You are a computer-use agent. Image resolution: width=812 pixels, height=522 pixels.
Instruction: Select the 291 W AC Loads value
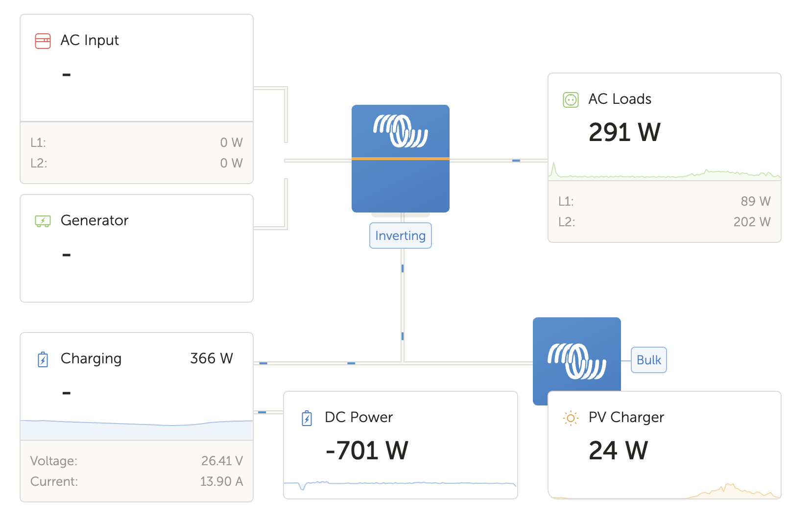pyautogui.click(x=624, y=132)
